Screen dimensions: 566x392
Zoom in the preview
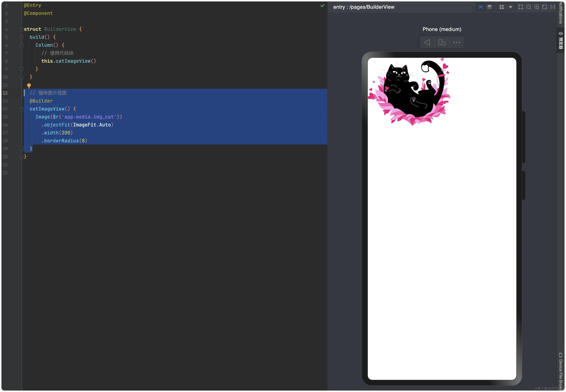(x=536, y=7)
